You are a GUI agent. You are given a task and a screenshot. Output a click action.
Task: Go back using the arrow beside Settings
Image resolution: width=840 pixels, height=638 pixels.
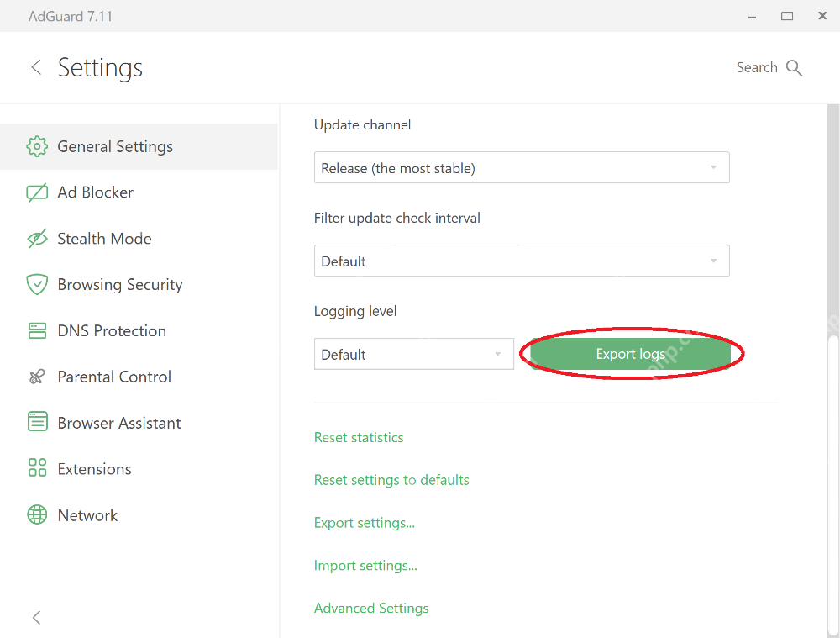pos(36,67)
